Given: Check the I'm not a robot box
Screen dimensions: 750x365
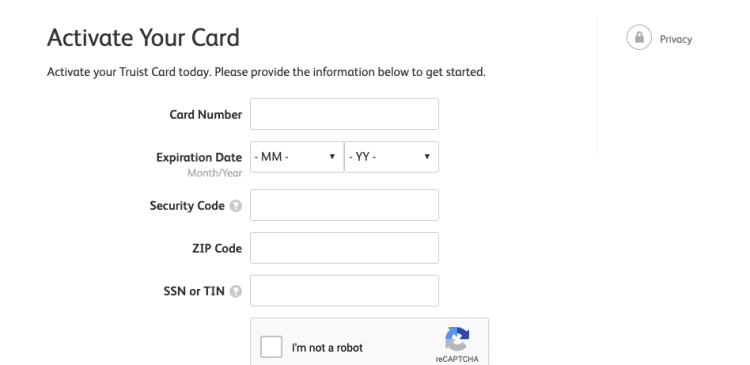Looking at the screenshot, I should point(271,347).
